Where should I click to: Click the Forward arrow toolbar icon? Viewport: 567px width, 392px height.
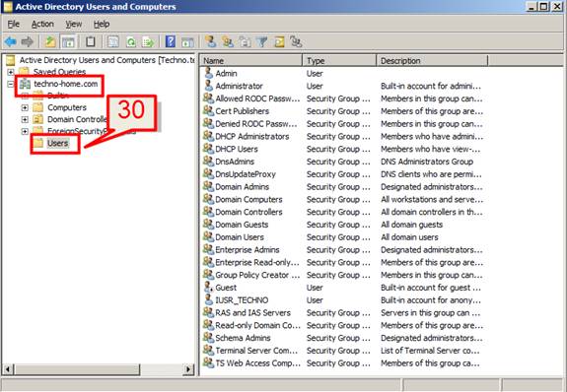tap(28, 42)
